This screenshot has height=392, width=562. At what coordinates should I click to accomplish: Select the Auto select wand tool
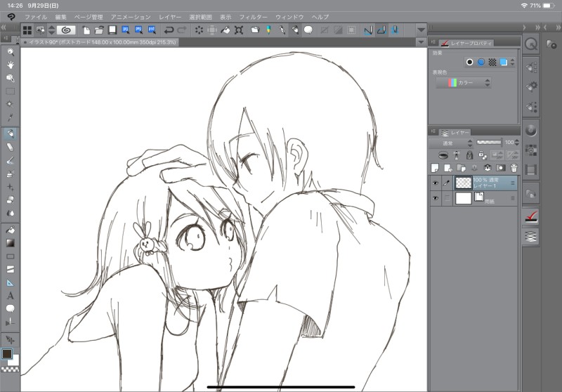pos(11,104)
